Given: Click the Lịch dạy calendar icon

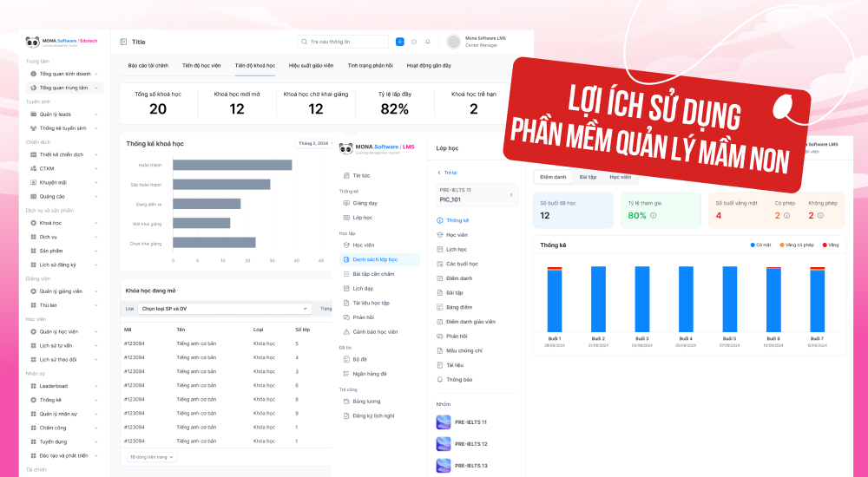Looking at the screenshot, I should [346, 288].
